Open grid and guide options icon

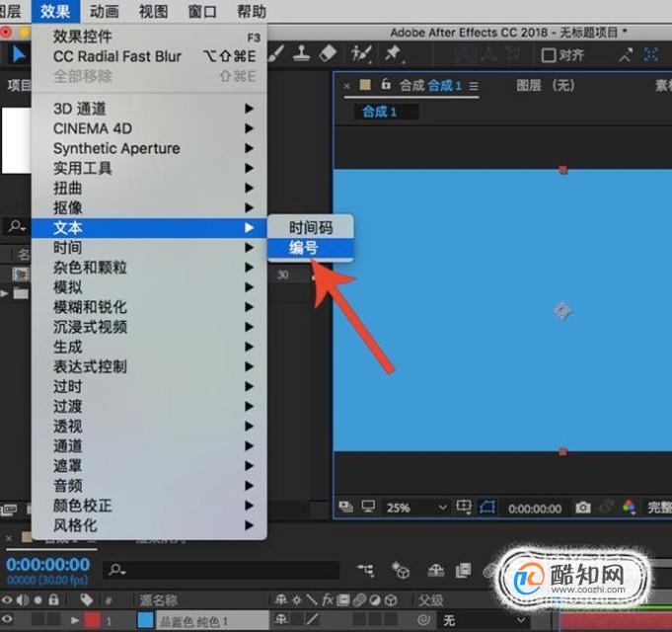[464, 508]
